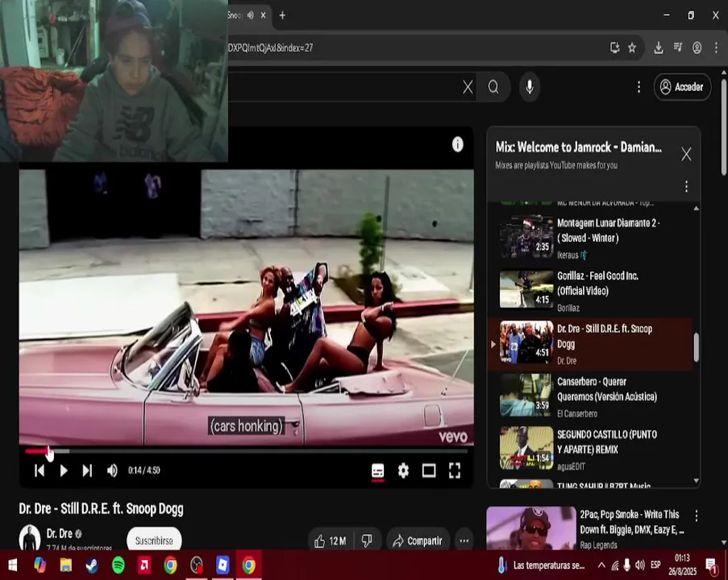The height and width of the screenshot is (580, 728).
Task: Share the video via Compartir
Action: 418,541
